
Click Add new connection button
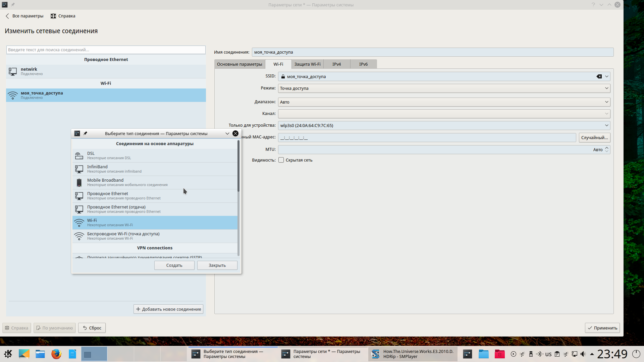(x=168, y=309)
